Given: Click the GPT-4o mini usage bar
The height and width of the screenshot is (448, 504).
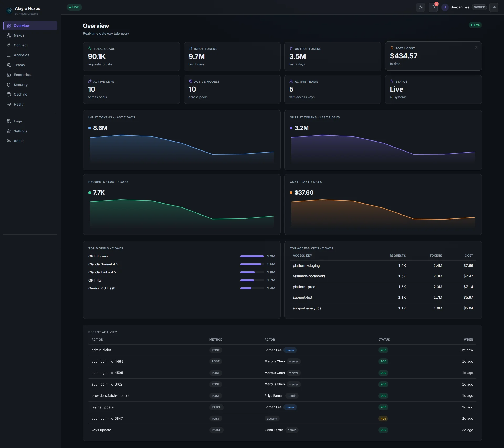Looking at the screenshot, I should click(x=252, y=256).
